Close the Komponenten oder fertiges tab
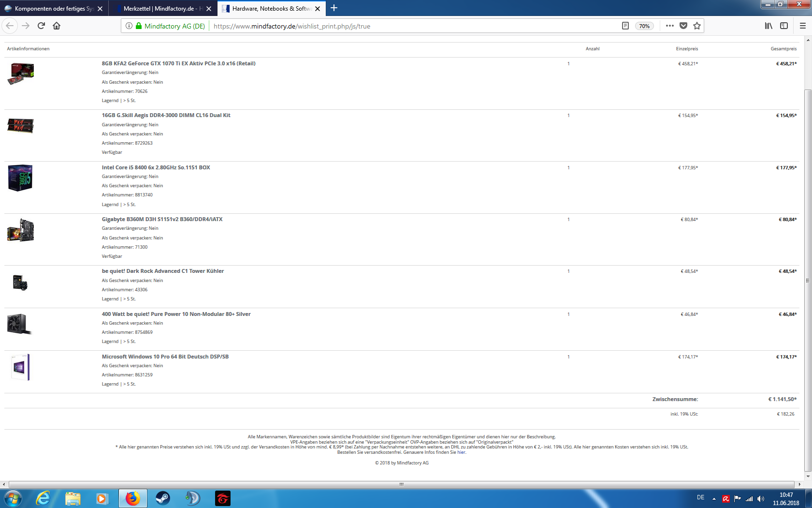812x508 pixels. (100, 9)
